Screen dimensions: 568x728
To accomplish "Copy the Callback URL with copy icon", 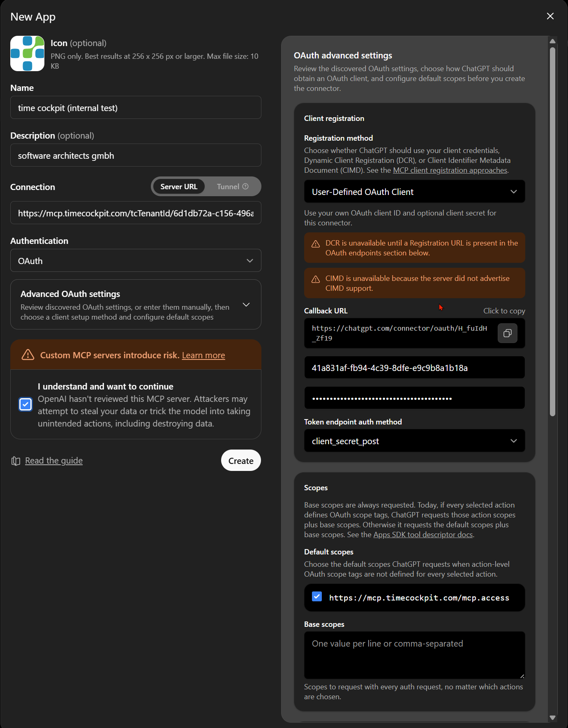I will pyautogui.click(x=508, y=333).
